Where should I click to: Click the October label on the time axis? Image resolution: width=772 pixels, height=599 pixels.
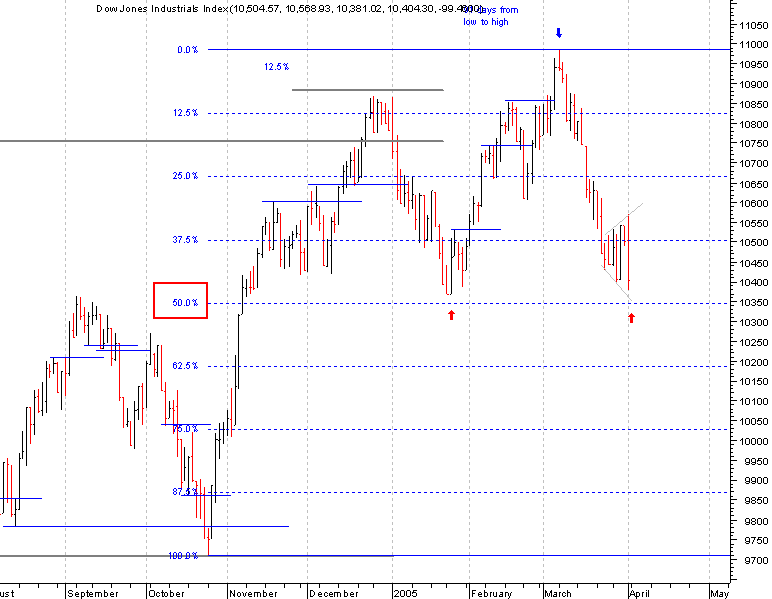point(166,594)
